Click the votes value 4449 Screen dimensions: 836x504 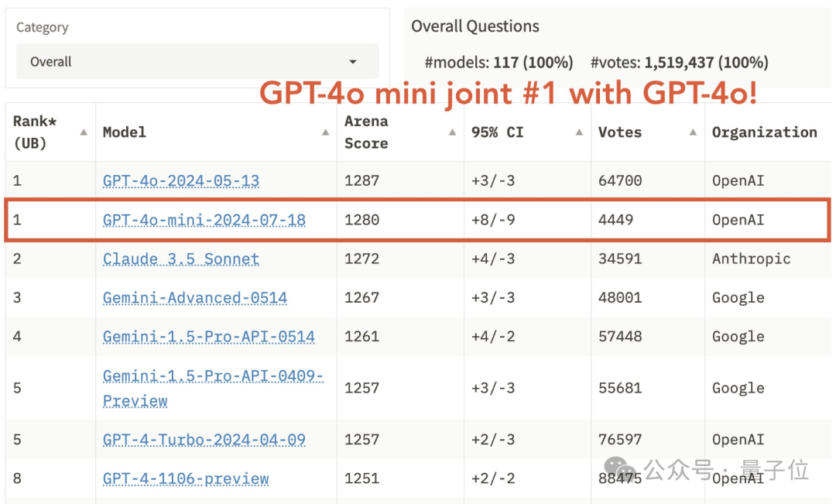pyautogui.click(x=615, y=220)
